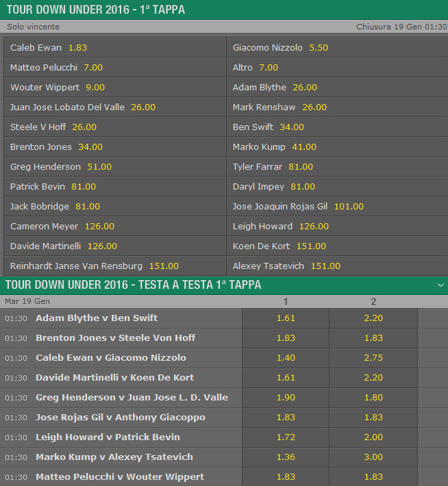The height and width of the screenshot is (486, 448).
Task: Select Jack Bobridge at 81.00
Action: [115, 206]
